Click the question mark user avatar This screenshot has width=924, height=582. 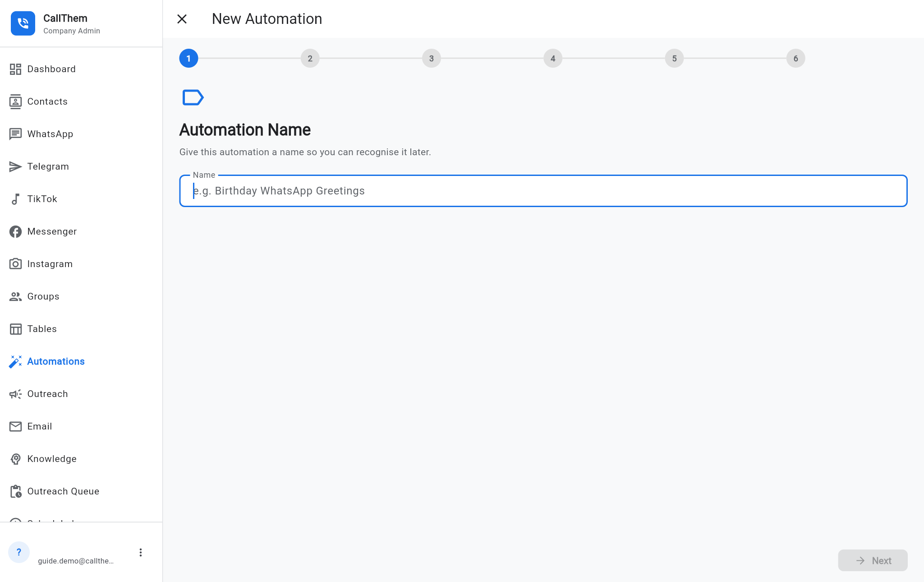pyautogui.click(x=19, y=552)
